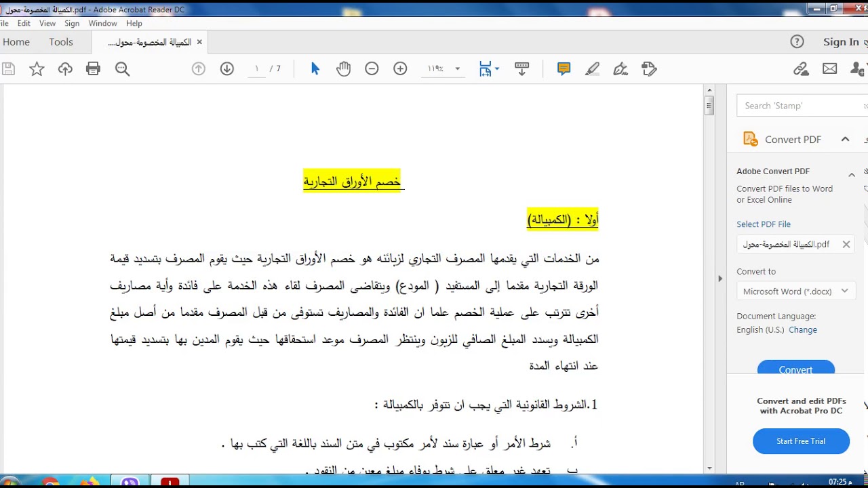Open the find text magnifier tool

[122, 68]
